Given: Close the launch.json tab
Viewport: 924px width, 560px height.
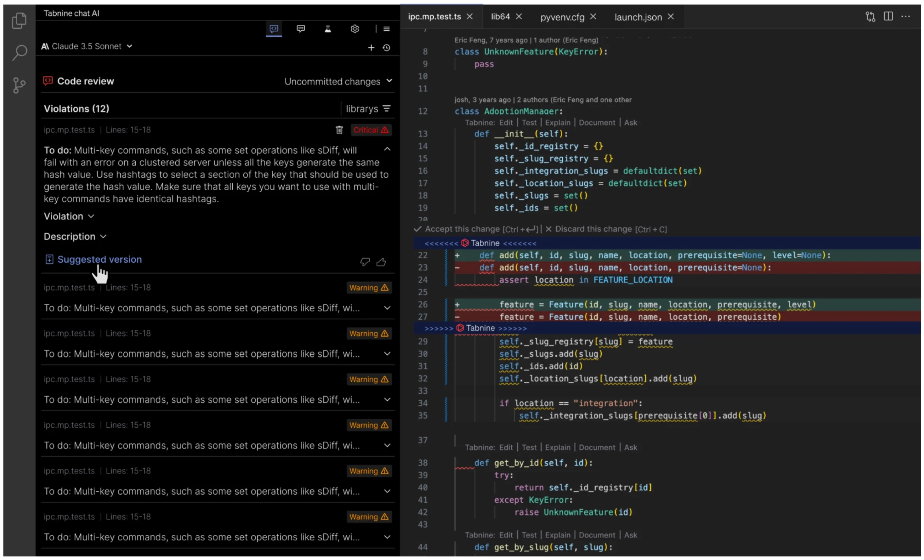Looking at the screenshot, I should pyautogui.click(x=671, y=17).
